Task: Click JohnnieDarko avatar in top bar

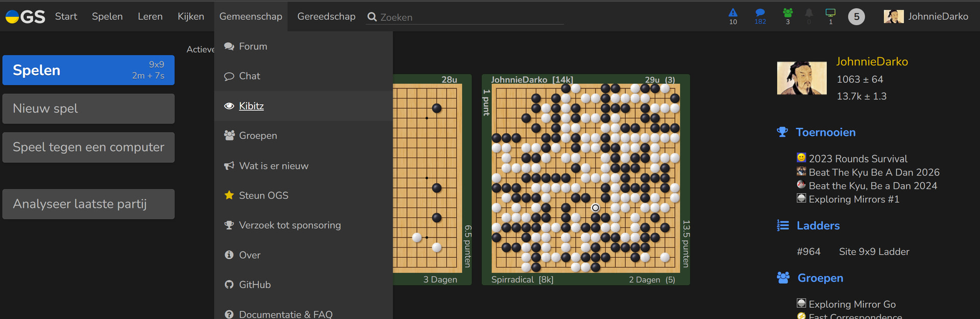Action: point(893,17)
